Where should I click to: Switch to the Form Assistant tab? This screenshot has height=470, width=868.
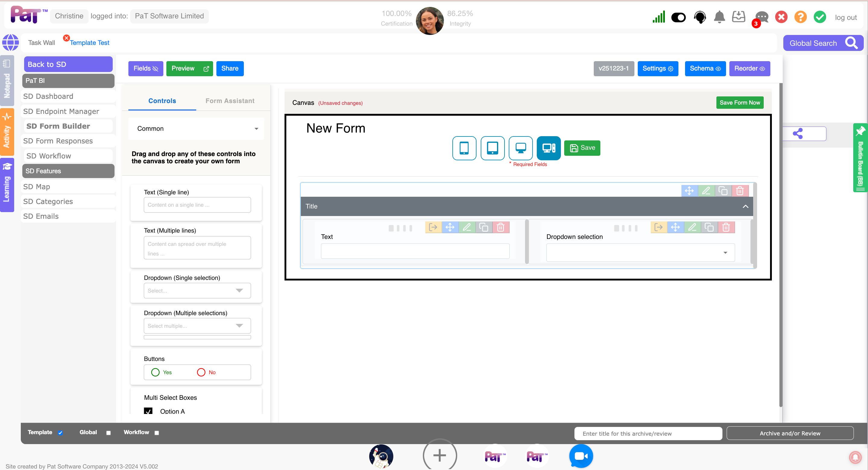pos(230,101)
